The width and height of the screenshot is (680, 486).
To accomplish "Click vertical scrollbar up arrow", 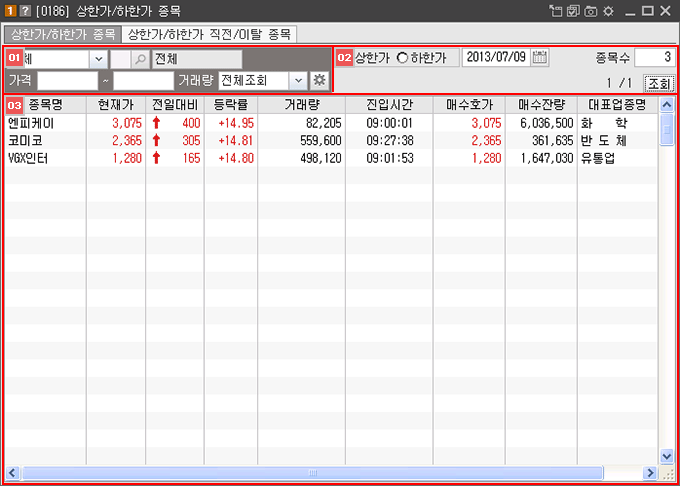I will pos(667,104).
